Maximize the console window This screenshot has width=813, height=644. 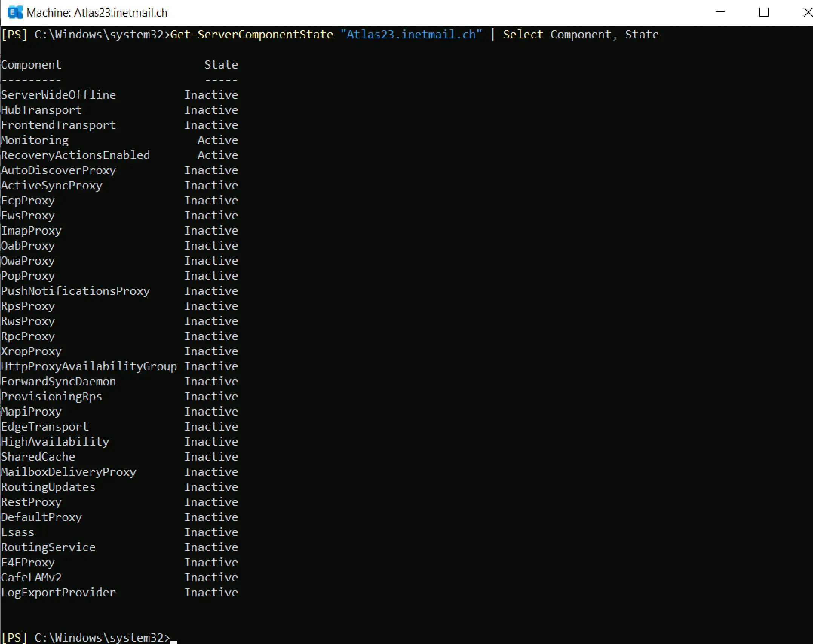pyautogui.click(x=764, y=12)
